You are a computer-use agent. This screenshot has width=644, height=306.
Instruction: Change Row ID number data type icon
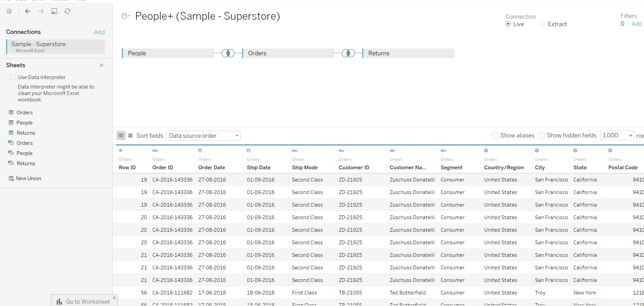[121, 150]
